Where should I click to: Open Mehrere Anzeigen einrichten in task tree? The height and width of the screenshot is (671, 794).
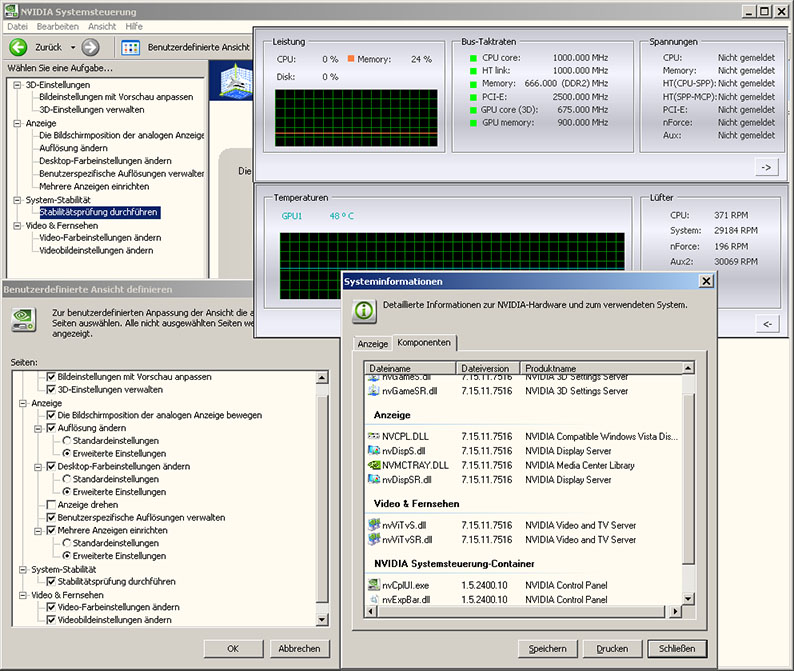click(94, 186)
